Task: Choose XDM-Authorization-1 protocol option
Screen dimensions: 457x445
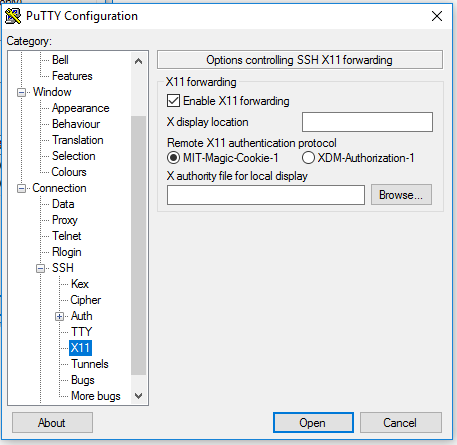Action: coord(308,158)
